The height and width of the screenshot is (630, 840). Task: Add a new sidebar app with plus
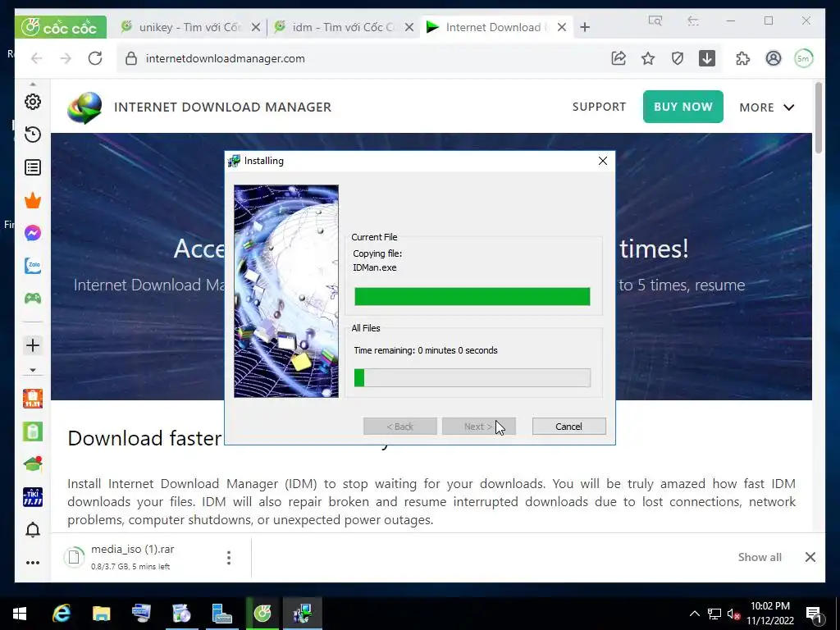tap(33, 345)
